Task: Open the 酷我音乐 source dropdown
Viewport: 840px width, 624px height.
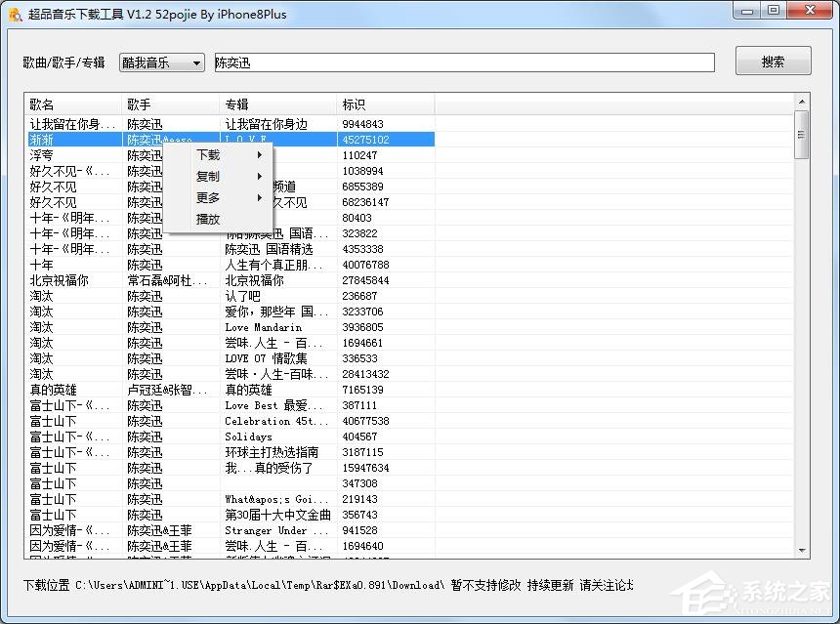Action: 193,62
